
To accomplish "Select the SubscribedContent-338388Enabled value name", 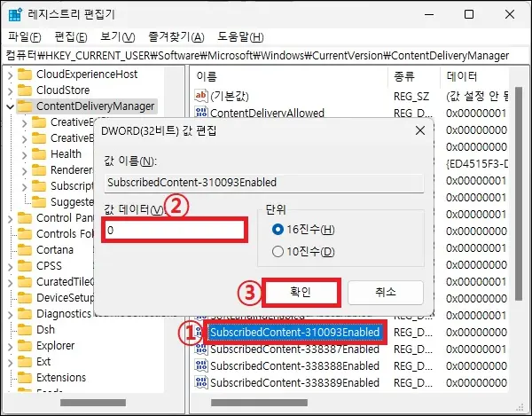I will coord(294,365).
